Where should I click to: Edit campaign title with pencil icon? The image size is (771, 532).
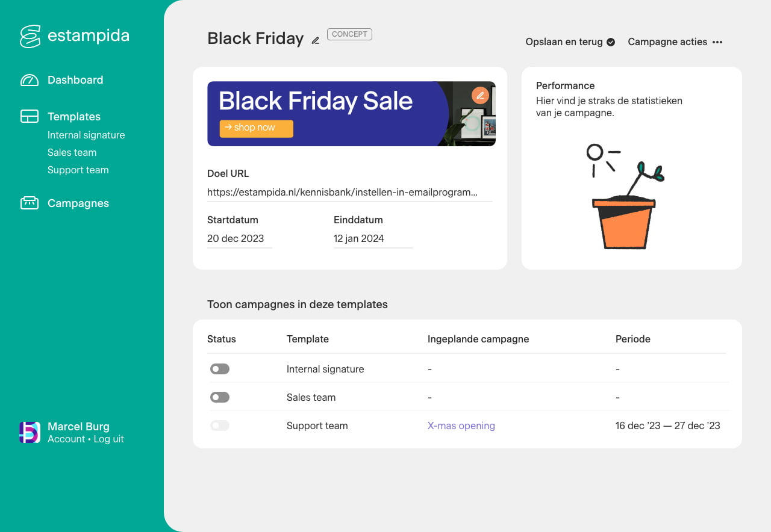click(x=316, y=40)
